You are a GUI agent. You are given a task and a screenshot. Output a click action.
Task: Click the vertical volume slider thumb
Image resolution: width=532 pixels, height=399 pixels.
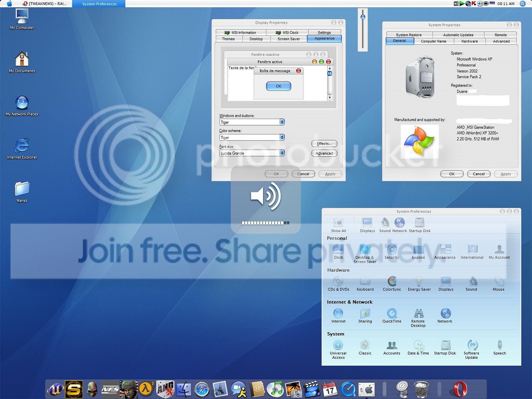363,17
